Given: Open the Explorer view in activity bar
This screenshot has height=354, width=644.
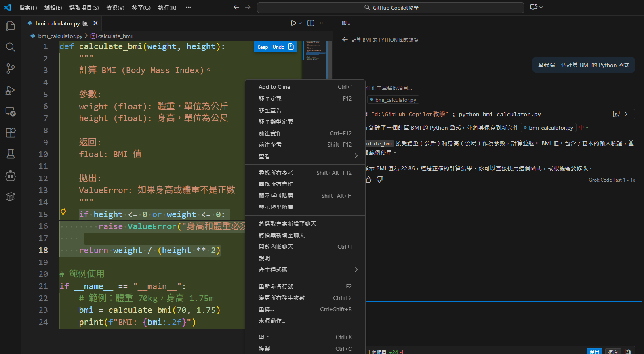Looking at the screenshot, I should [11, 26].
